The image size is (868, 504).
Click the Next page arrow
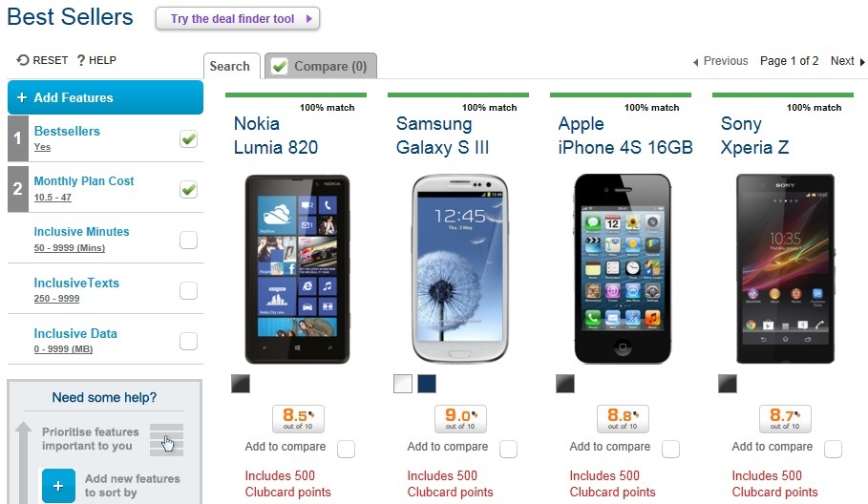pyautogui.click(x=862, y=62)
